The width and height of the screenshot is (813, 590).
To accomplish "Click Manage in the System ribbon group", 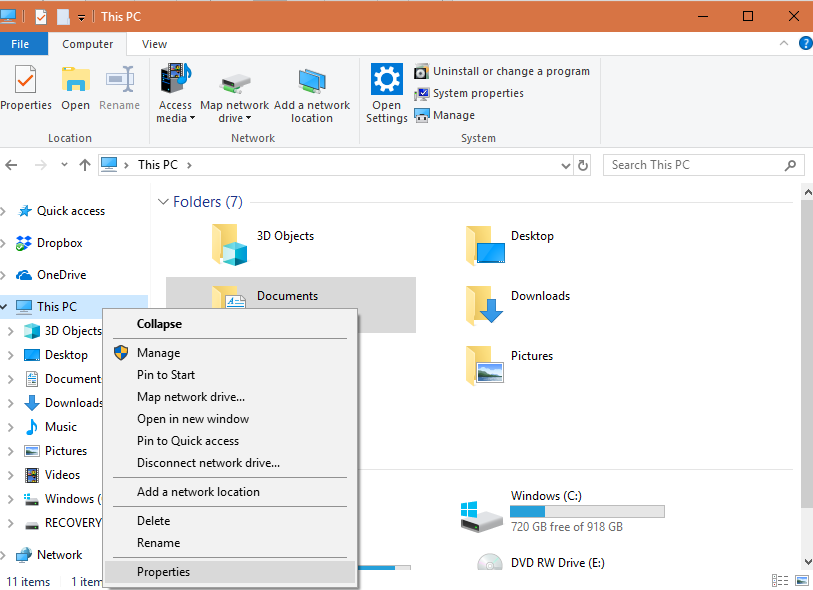I will (x=444, y=115).
